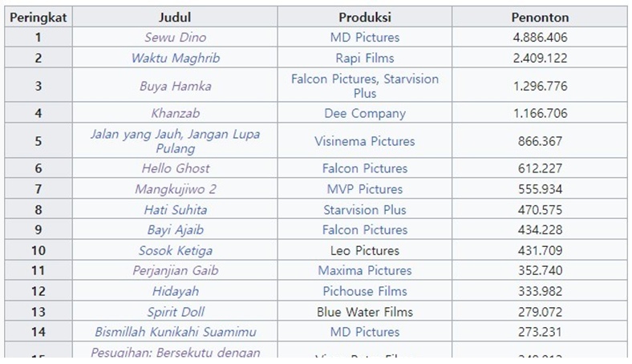Image resolution: width=632 pixels, height=364 pixels.
Task: Open the Buya Hamka film page
Action: pos(175,87)
